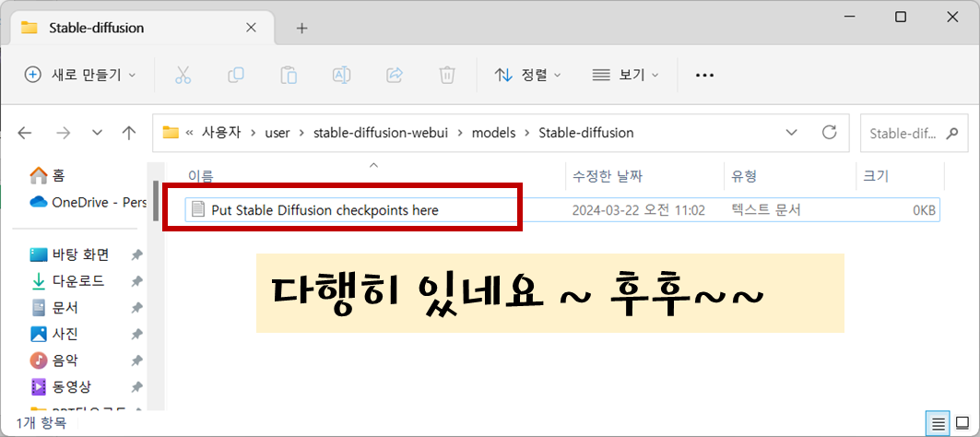Image resolution: width=980 pixels, height=437 pixels.
Task: Open the three-dots See more menu
Action: tap(704, 75)
